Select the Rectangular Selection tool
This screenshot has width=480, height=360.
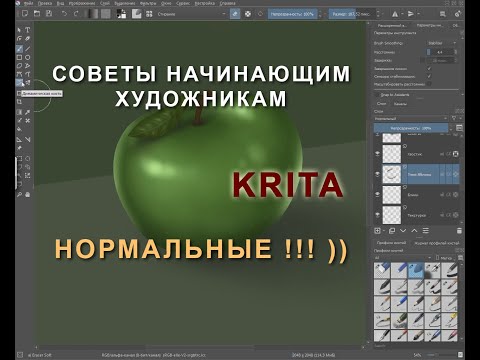(x=20, y=158)
